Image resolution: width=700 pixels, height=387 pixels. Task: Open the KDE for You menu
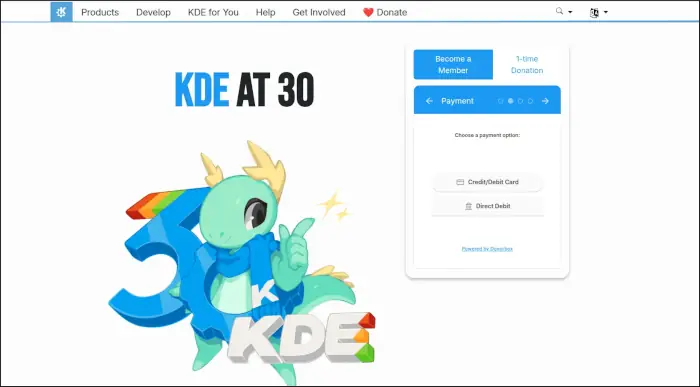point(213,12)
